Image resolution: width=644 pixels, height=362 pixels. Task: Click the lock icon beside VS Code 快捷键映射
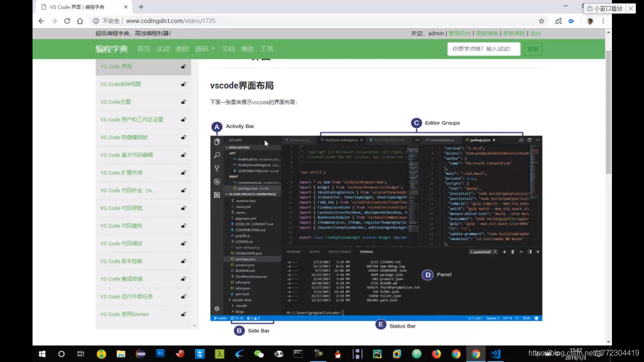click(183, 138)
